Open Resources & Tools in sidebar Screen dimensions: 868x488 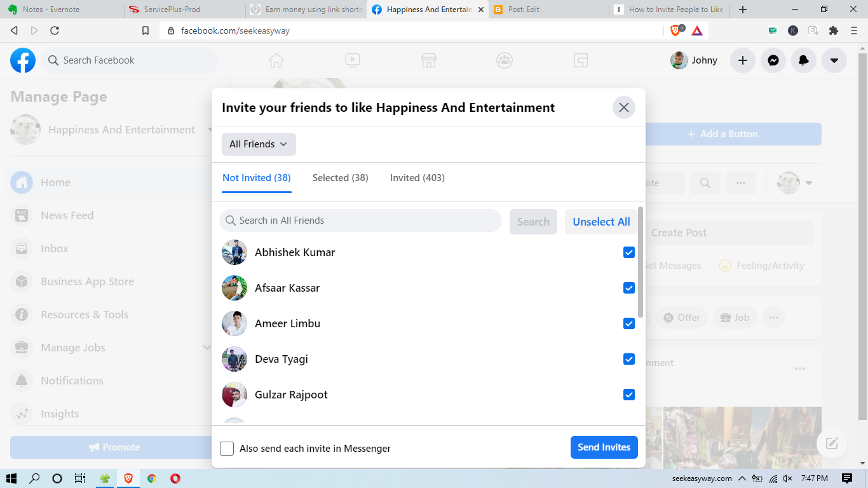[108, 315]
